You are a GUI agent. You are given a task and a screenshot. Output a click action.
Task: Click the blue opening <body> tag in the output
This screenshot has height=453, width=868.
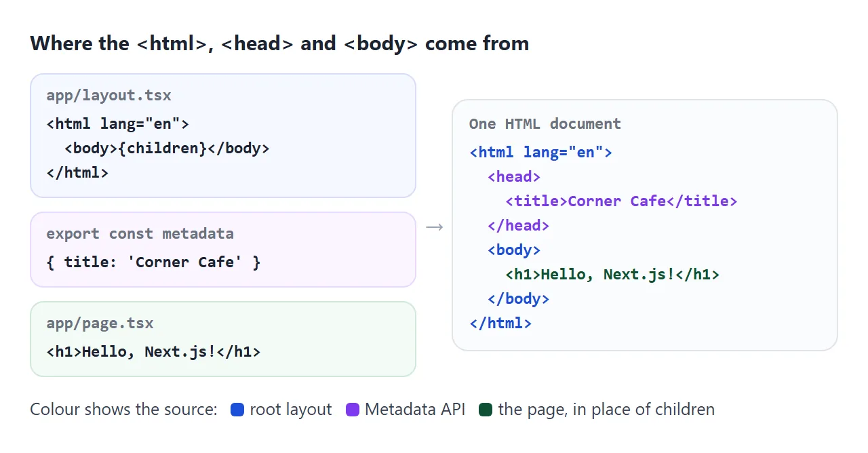coord(514,250)
